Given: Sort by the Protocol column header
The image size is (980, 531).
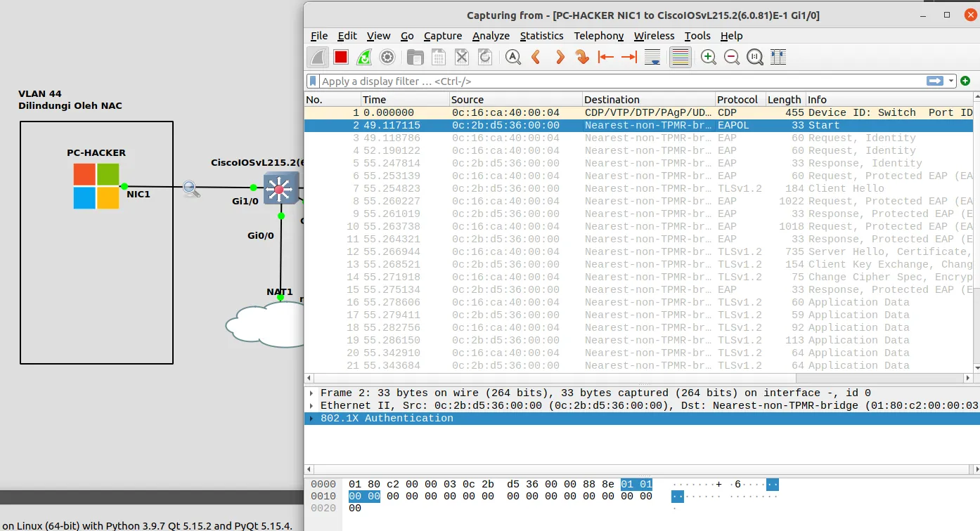Looking at the screenshot, I should tap(740, 100).
